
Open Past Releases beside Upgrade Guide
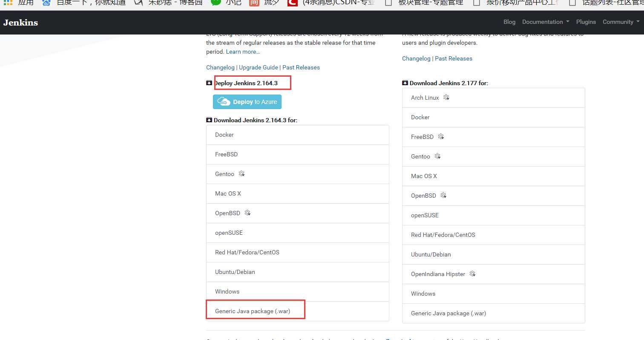click(x=301, y=67)
